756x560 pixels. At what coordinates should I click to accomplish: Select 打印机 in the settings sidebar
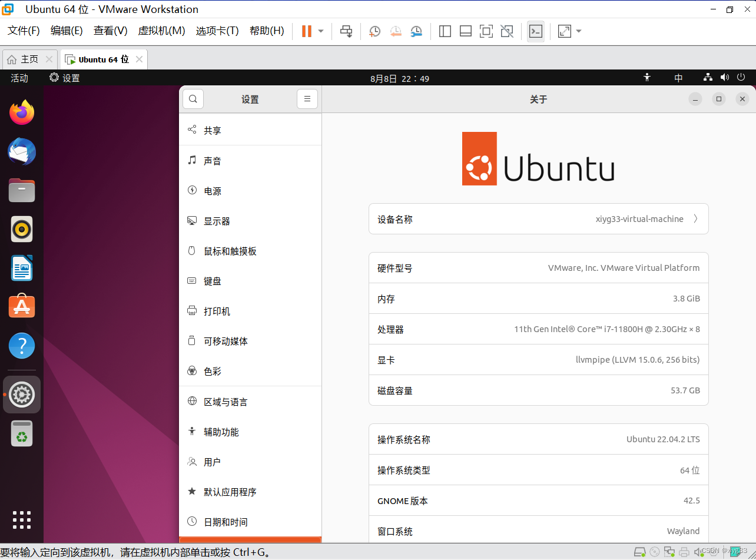pyautogui.click(x=250, y=311)
